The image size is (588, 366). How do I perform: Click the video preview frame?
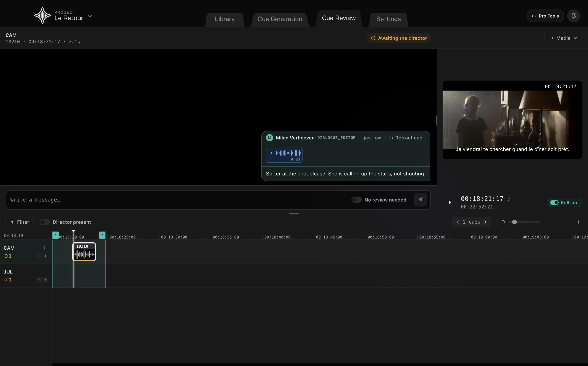pos(512,120)
